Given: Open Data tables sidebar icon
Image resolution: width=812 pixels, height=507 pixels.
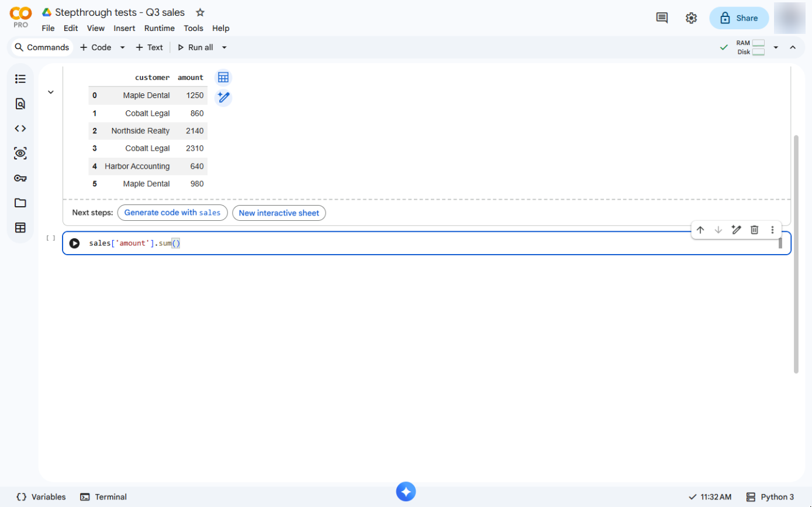Looking at the screenshot, I should [20, 228].
